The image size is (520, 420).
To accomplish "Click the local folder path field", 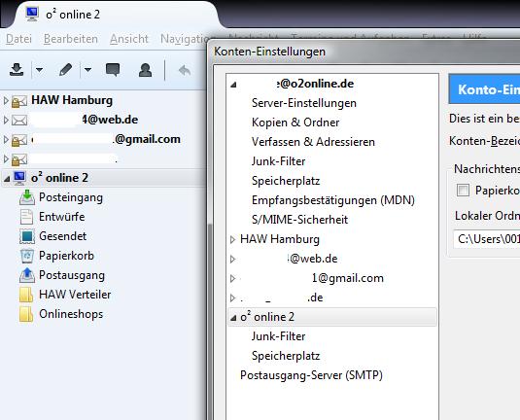I will click(486, 239).
